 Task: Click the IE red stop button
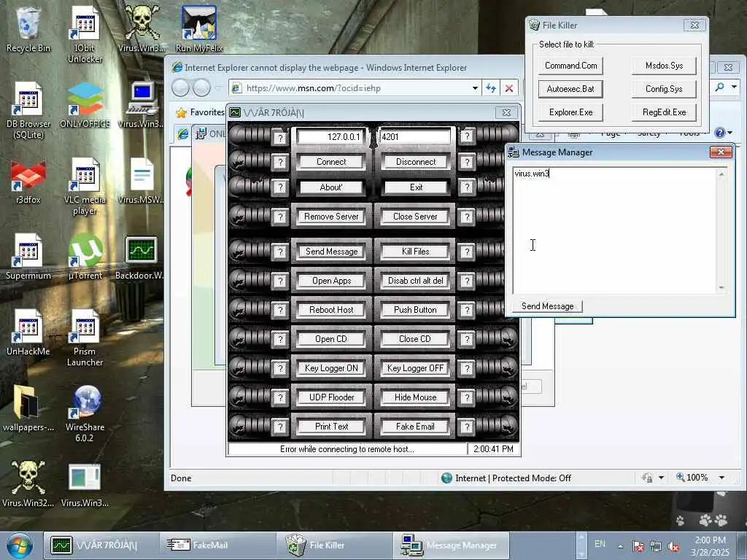tap(508, 88)
